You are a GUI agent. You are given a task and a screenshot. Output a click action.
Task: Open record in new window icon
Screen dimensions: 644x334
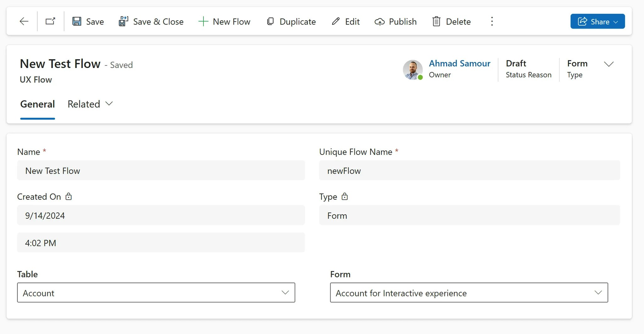tap(50, 21)
